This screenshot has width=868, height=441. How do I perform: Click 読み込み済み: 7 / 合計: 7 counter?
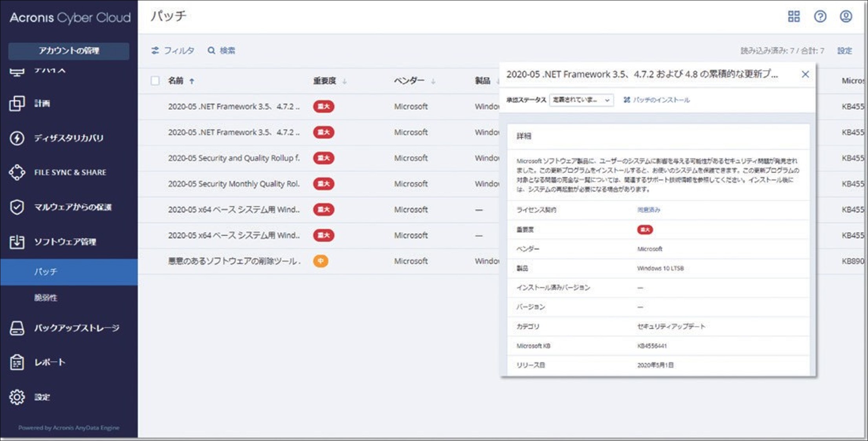tap(782, 51)
